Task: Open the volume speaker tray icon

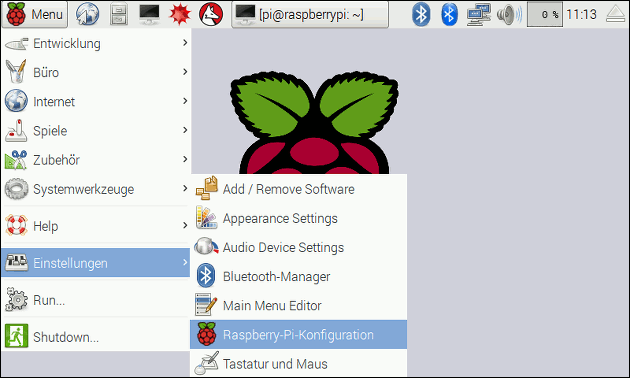Action: (509, 14)
